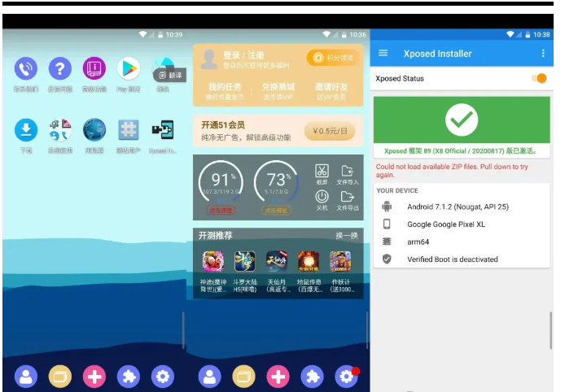Expand the three-dot overflow menu
565x392 pixels.
[x=543, y=54]
